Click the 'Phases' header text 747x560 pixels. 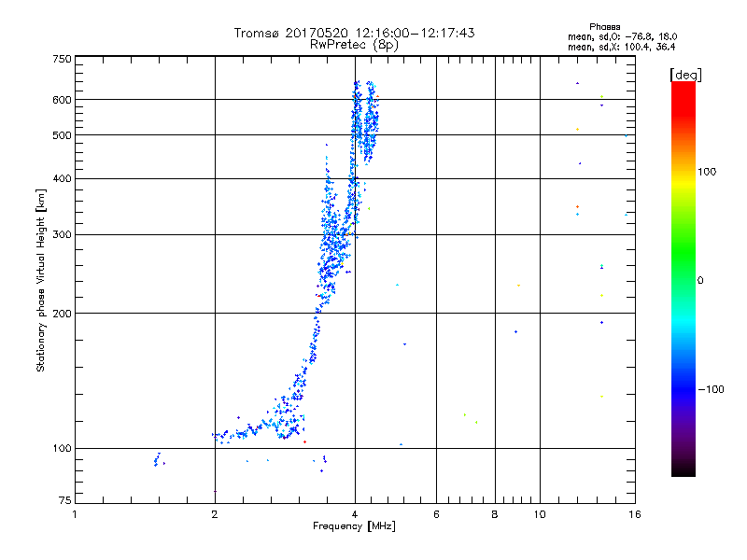coord(604,27)
